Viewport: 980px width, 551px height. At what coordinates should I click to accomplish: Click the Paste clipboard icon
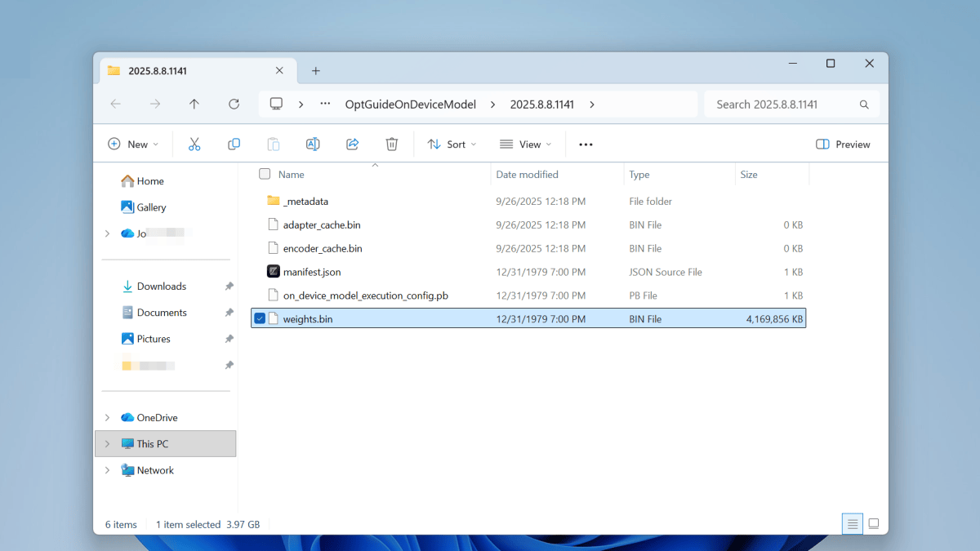(x=274, y=144)
